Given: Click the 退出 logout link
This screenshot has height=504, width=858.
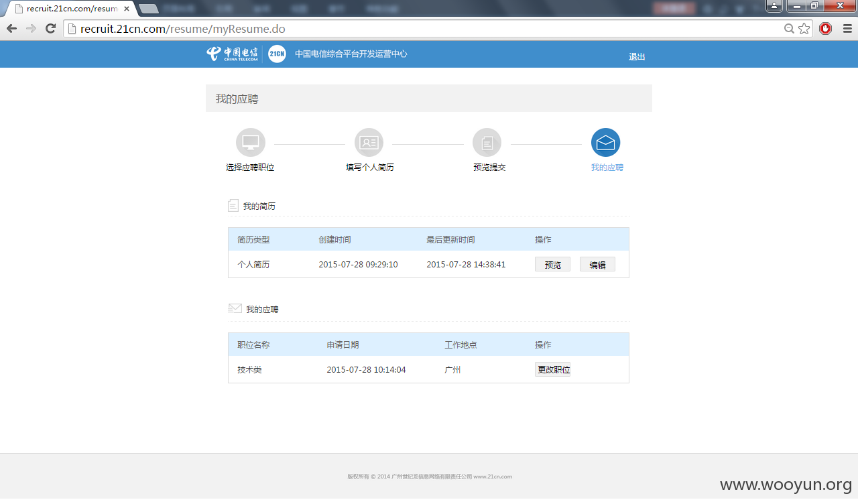Looking at the screenshot, I should [x=637, y=57].
